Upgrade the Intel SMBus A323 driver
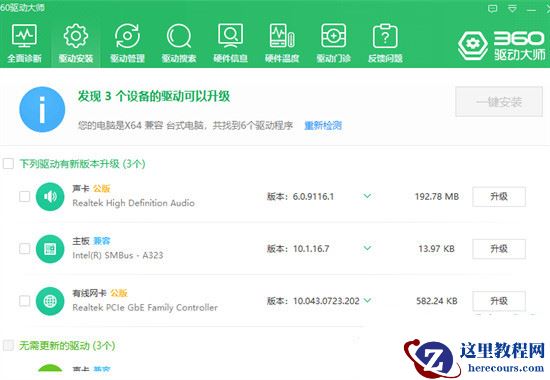Screen dimensions: 550x380 [499, 249]
